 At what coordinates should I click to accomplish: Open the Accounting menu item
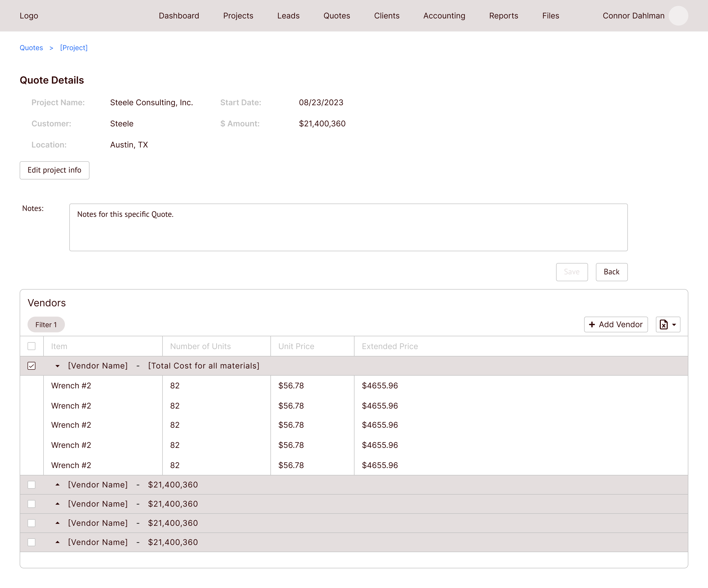(444, 16)
